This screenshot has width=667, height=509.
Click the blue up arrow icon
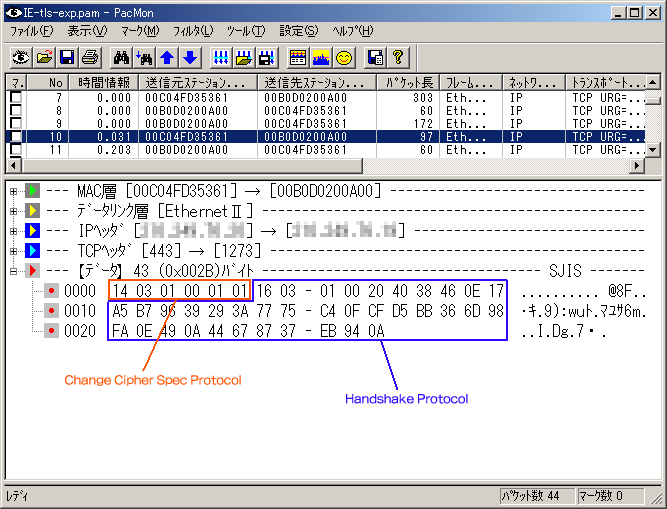[167, 57]
